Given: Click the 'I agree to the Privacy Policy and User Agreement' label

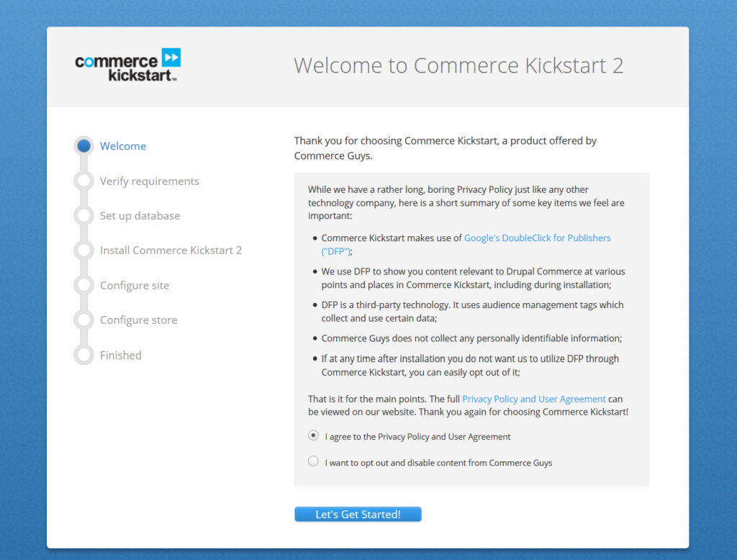Looking at the screenshot, I should (418, 437).
